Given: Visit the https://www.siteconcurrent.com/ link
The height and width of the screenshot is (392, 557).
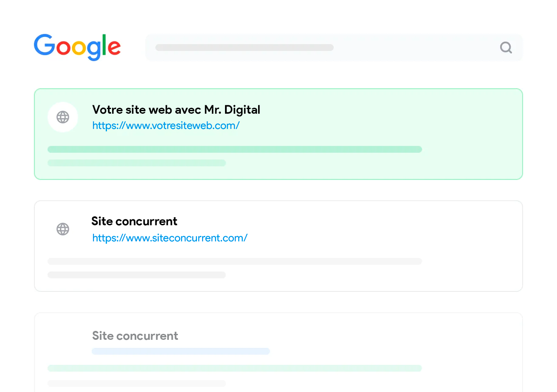Looking at the screenshot, I should [x=170, y=238].
